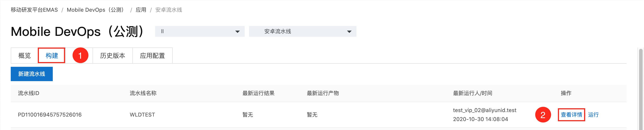Screen dimensions: 644x130
Task: Select pipeline ID PD110016945757526016
Action: click(50, 115)
